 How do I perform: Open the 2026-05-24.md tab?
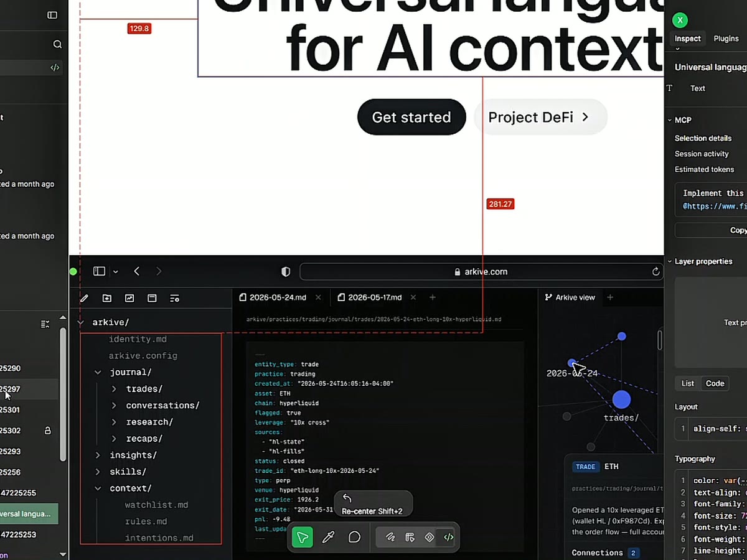272,297
